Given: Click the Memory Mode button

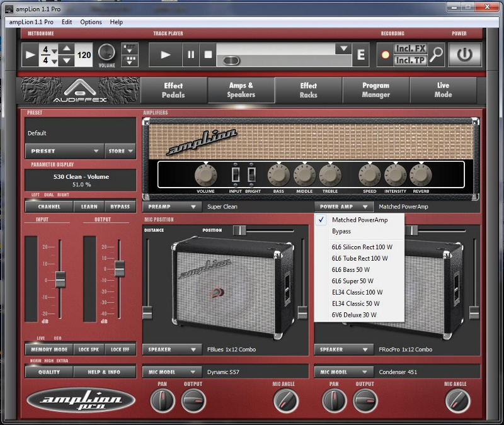Looking at the screenshot, I should pyautogui.click(x=49, y=349).
